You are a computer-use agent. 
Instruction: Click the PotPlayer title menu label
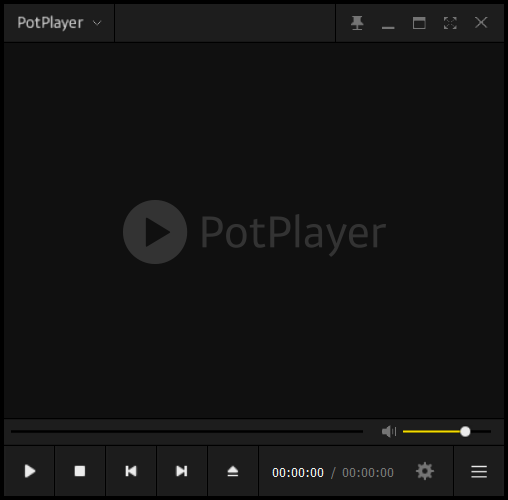50,23
